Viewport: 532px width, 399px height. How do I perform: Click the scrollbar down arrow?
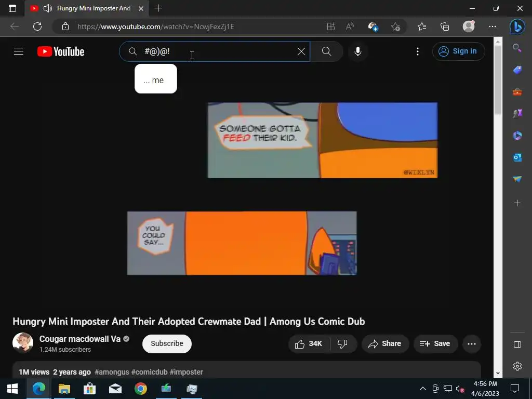pyautogui.click(x=498, y=374)
